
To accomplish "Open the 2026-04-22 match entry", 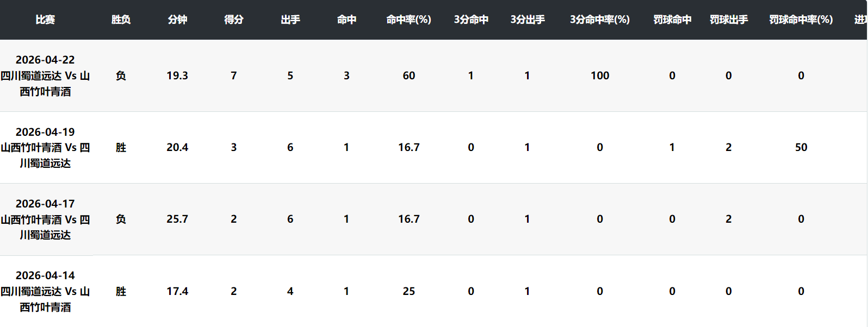I will (x=45, y=76).
